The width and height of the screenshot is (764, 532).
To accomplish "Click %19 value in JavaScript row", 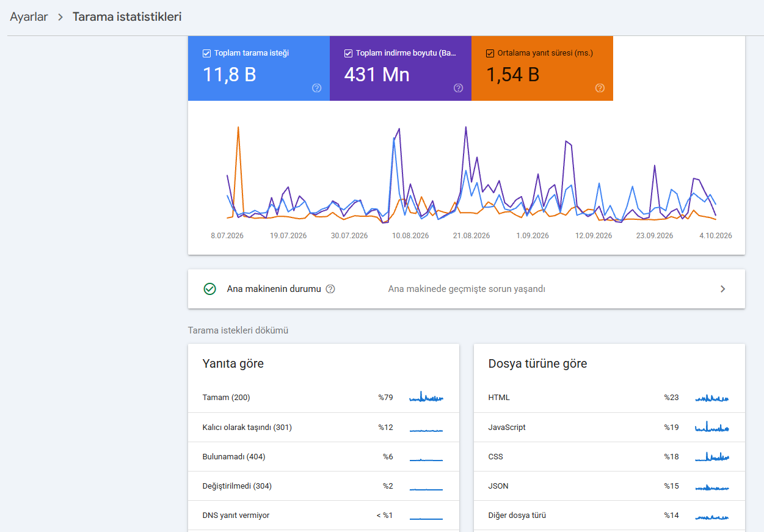I will pos(672,428).
